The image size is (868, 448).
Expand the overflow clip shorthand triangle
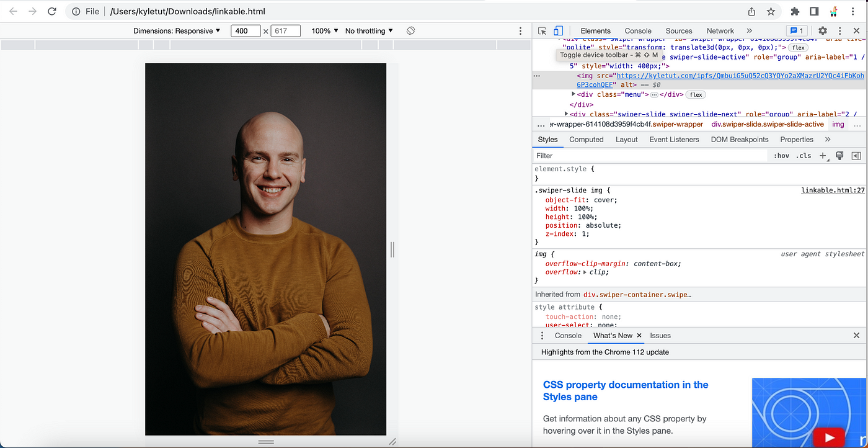point(585,272)
